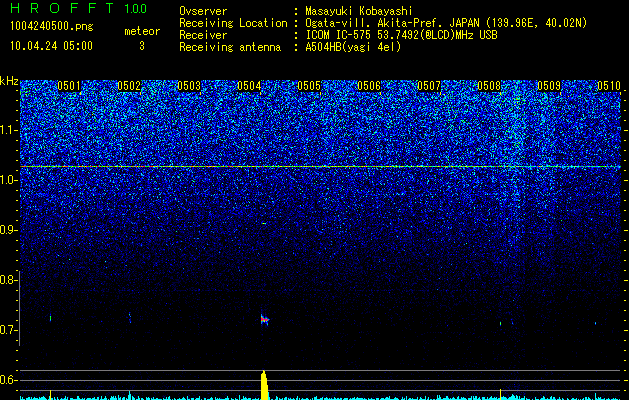This screenshot has width=629, height=400.
Task: Click the 0501 time marker
Action: coord(69,86)
